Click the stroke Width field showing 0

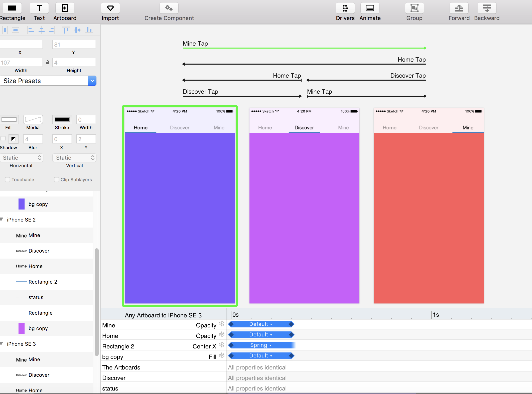[x=86, y=119]
